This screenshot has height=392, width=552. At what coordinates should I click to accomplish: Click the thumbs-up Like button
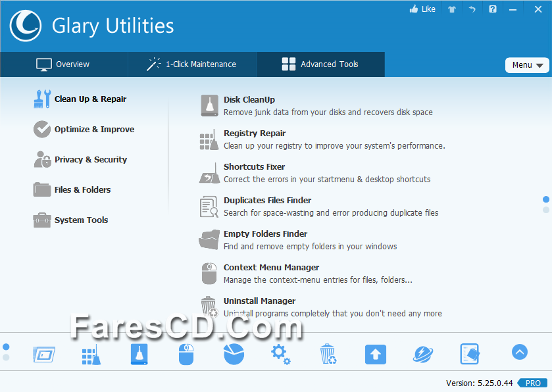click(422, 9)
